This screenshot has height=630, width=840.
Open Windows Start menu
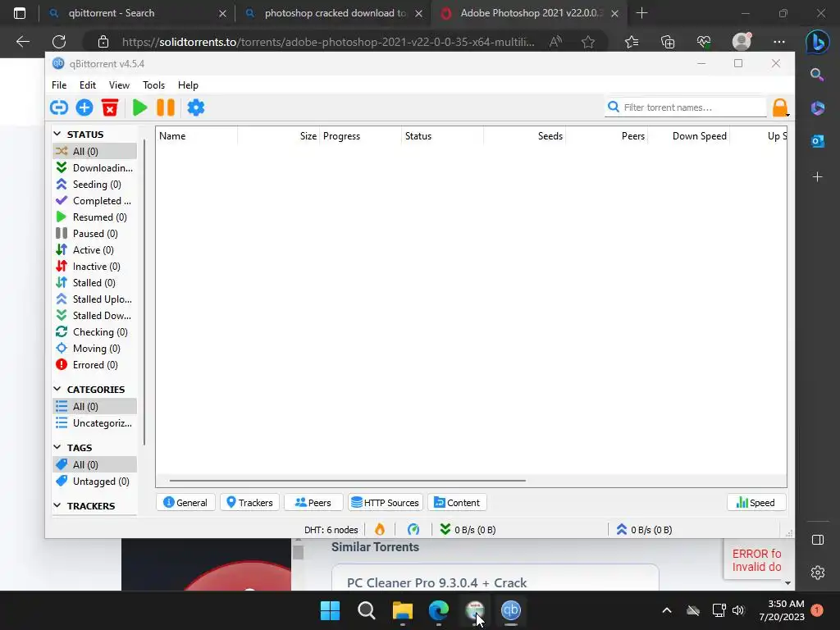pyautogui.click(x=330, y=610)
